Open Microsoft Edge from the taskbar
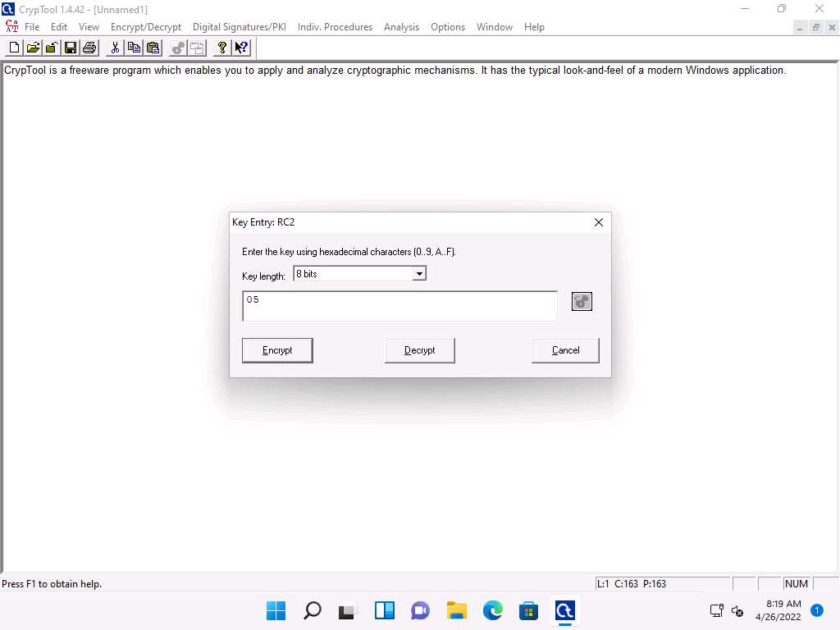 tap(493, 610)
